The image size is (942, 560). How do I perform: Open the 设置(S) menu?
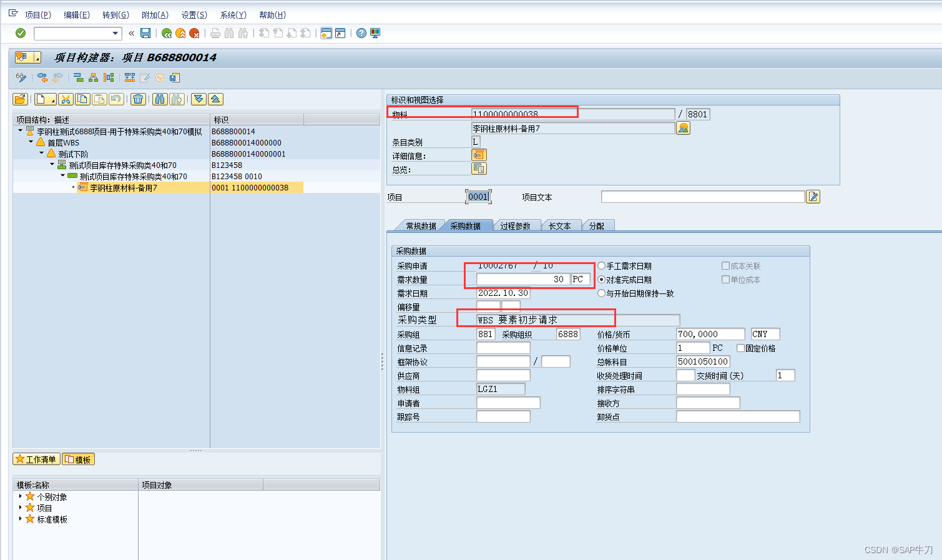tap(194, 15)
